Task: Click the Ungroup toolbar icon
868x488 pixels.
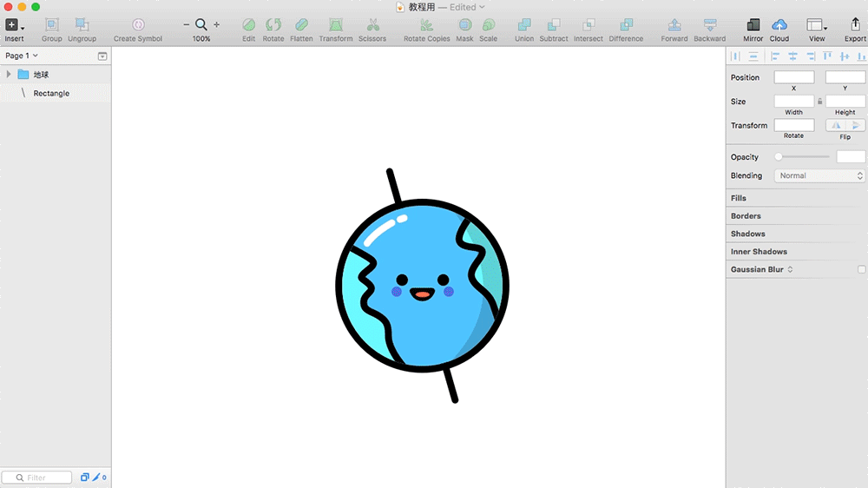Action: (82, 25)
